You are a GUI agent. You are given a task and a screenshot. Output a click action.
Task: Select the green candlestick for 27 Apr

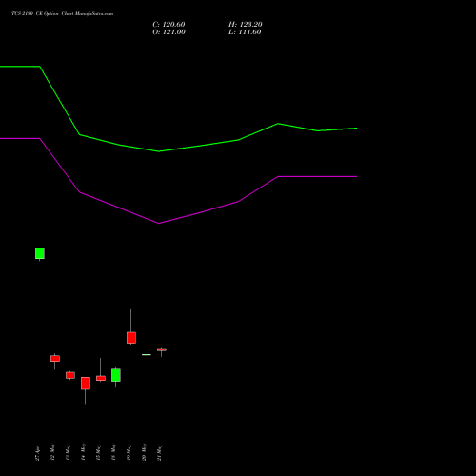(40, 253)
